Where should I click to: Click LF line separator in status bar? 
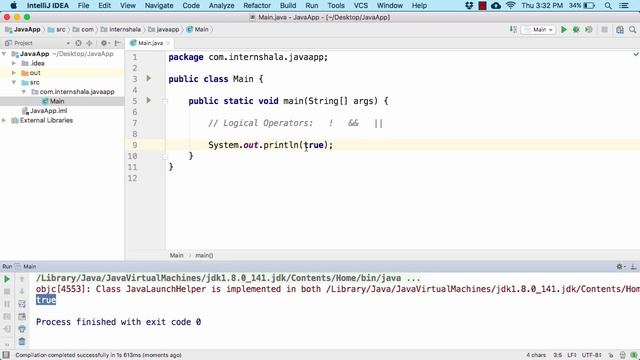pyautogui.click(x=571, y=355)
